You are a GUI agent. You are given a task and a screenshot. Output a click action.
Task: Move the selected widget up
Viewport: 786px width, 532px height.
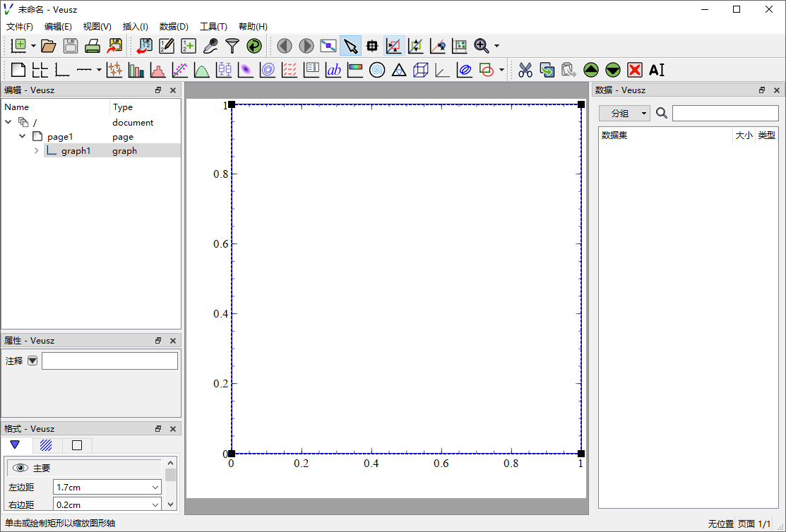[x=591, y=70]
